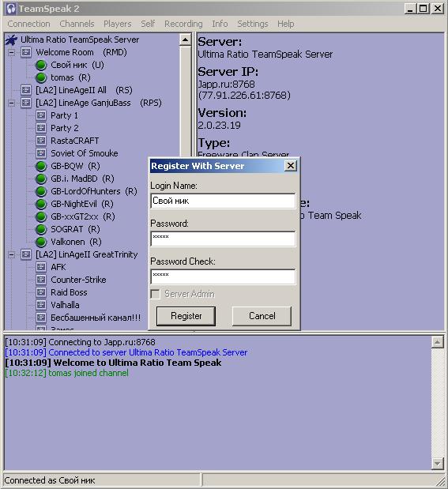Click the Raid Boss channel icon
Image resolution: width=448 pixels, height=489 pixels.
(x=41, y=292)
